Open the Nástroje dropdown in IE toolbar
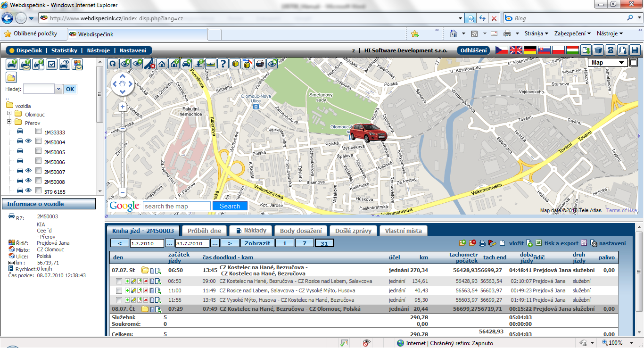The width and height of the screenshot is (644, 348). 610,33
